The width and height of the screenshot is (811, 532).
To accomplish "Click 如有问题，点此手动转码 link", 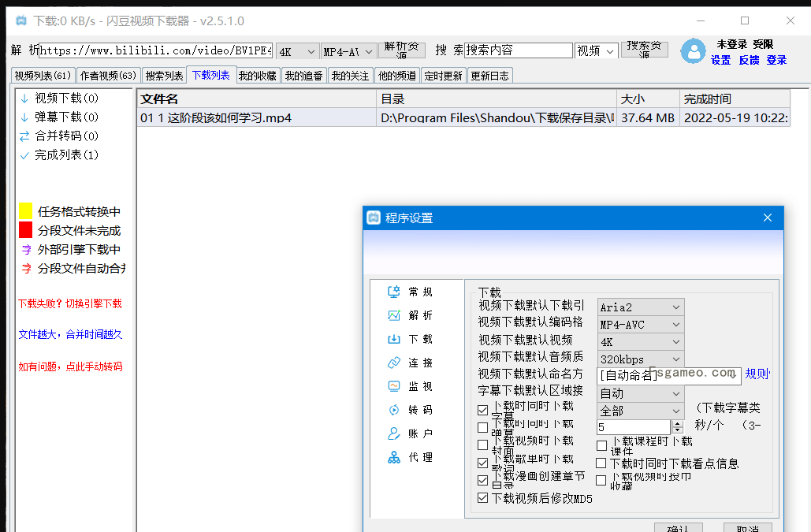I will [x=70, y=366].
